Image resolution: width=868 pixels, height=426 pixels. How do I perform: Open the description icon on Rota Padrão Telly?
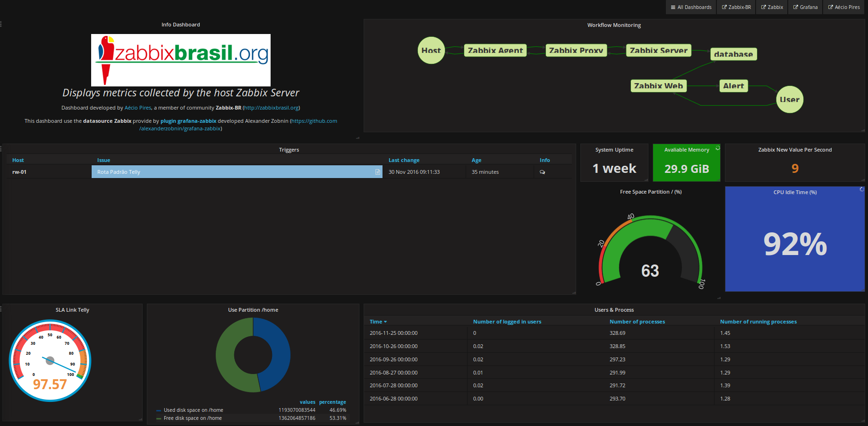[x=378, y=172]
